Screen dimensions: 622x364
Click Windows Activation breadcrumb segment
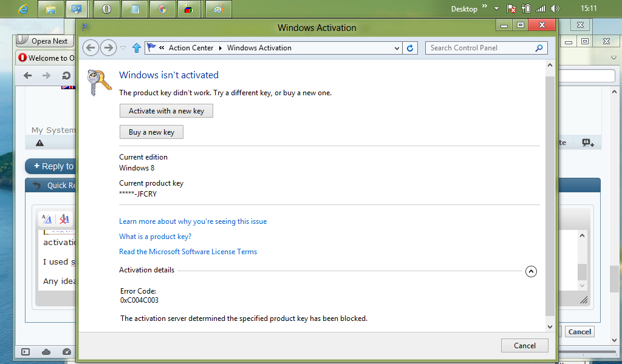(259, 48)
